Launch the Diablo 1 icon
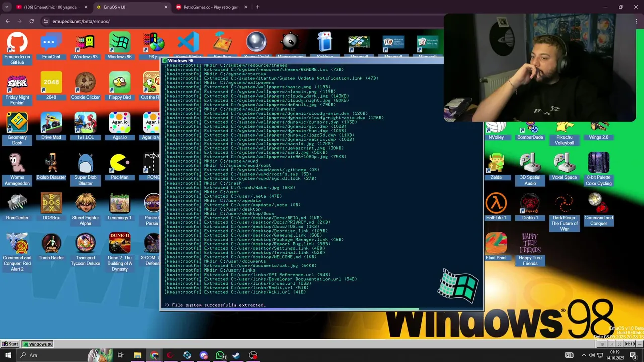Image resolution: width=644 pixels, height=362 pixels. (530, 207)
